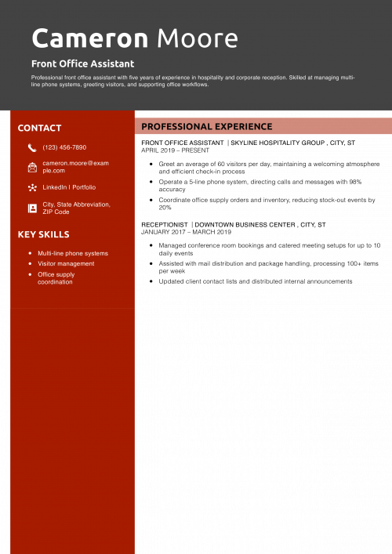Select the Multi-line phone systems skill
Screen dimensions: 392x554
73,253
